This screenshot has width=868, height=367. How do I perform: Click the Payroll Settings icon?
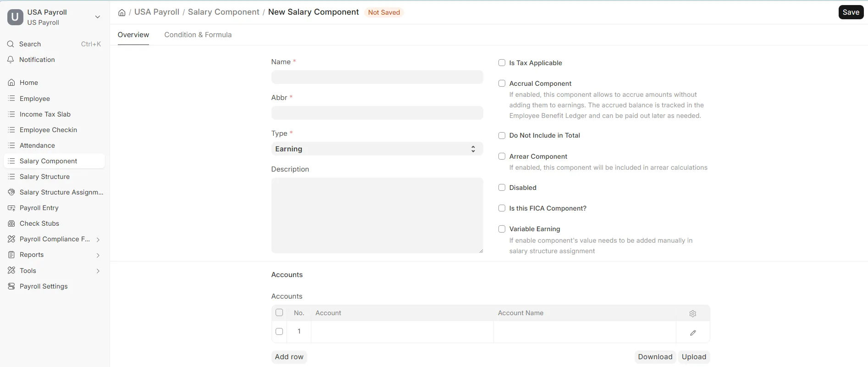(x=11, y=286)
